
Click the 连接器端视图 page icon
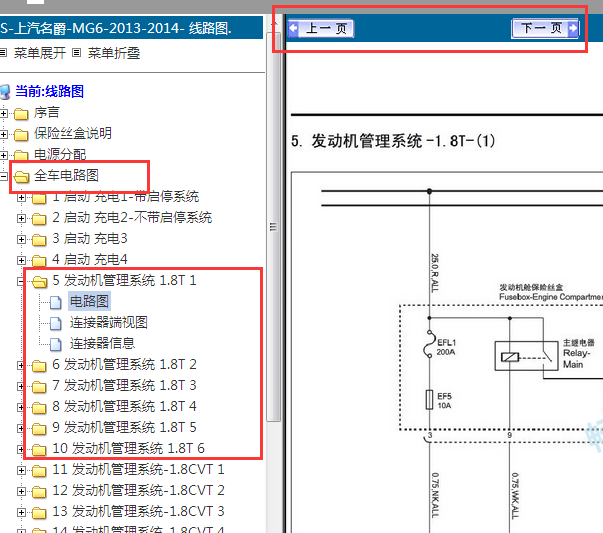pyautogui.click(x=56, y=323)
